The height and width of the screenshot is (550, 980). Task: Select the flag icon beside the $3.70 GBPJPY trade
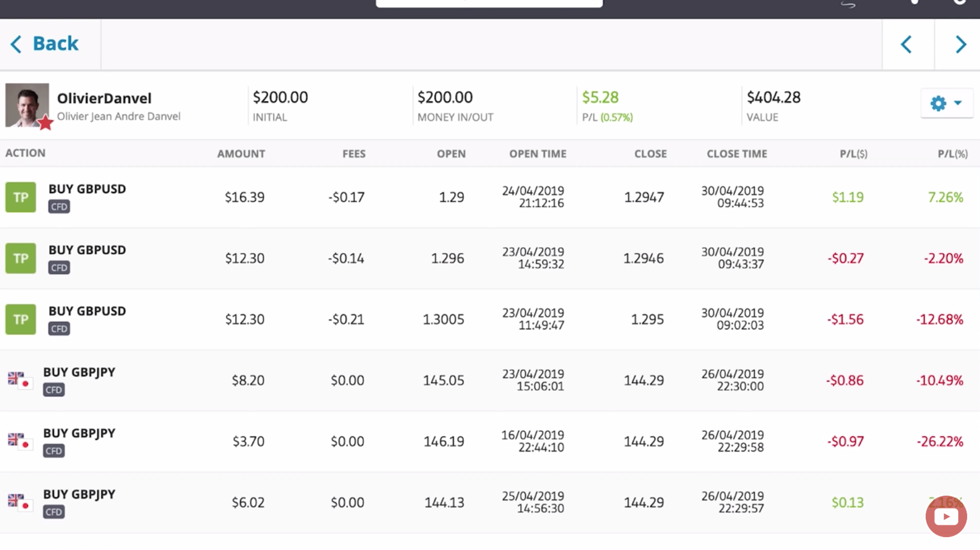coord(20,441)
